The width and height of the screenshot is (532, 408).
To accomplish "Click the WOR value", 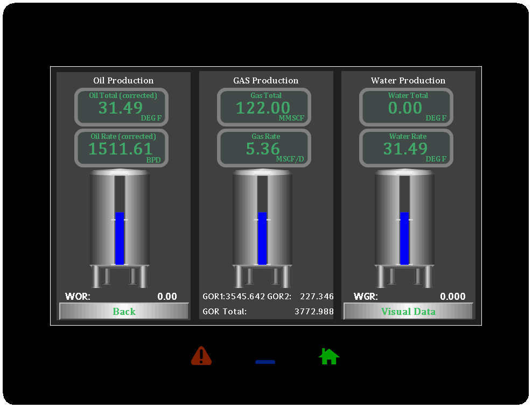I will pyautogui.click(x=167, y=297).
